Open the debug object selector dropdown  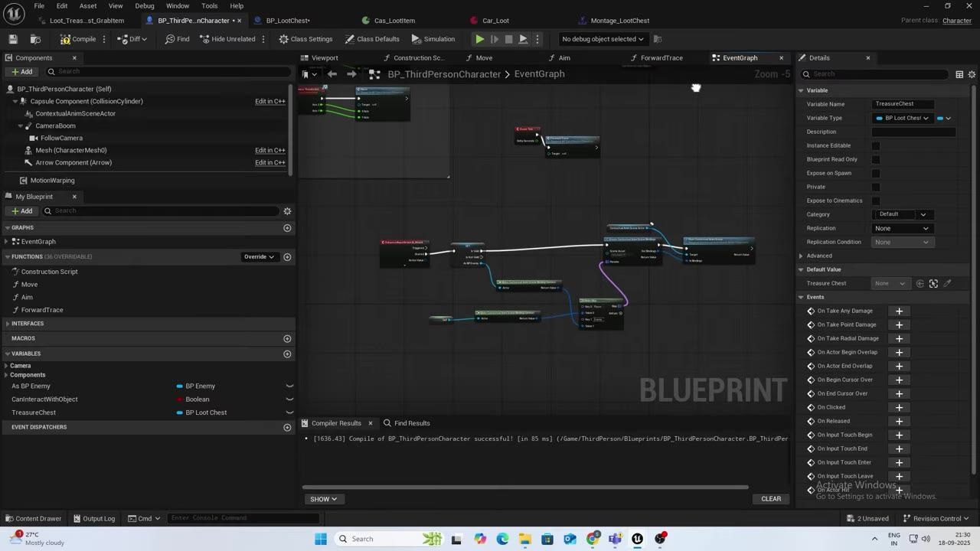[x=603, y=39]
